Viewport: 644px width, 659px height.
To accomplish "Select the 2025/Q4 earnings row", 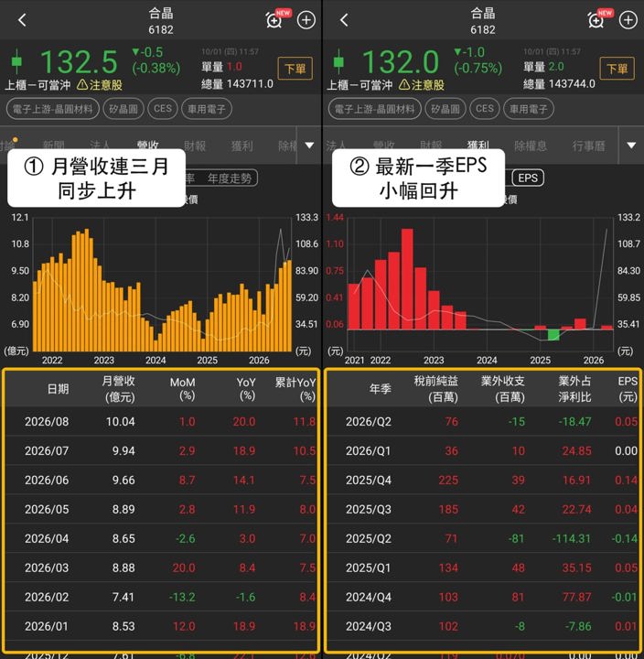I will (x=483, y=480).
